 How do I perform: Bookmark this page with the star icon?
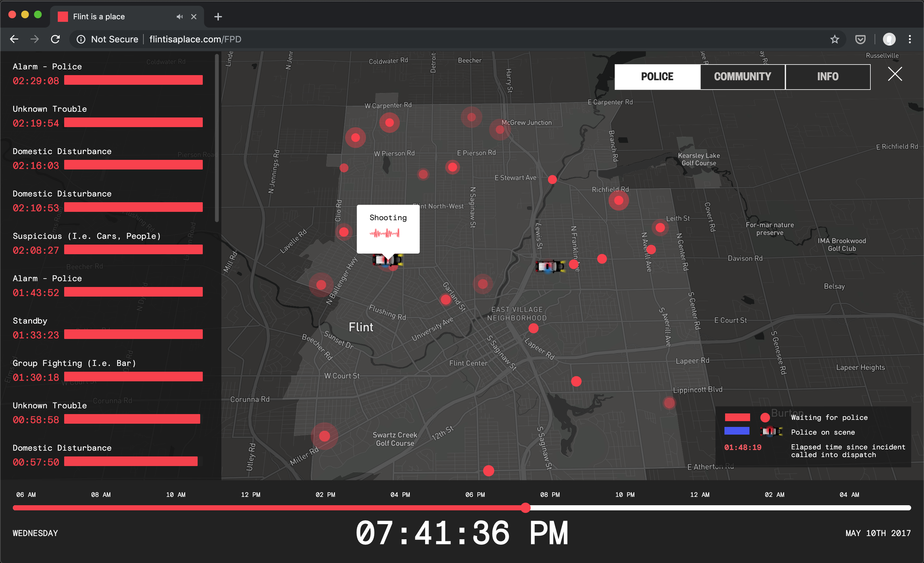834,39
